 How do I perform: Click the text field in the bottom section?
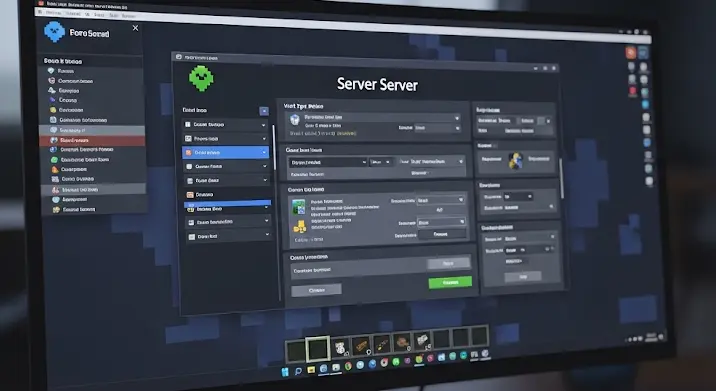[359, 270]
